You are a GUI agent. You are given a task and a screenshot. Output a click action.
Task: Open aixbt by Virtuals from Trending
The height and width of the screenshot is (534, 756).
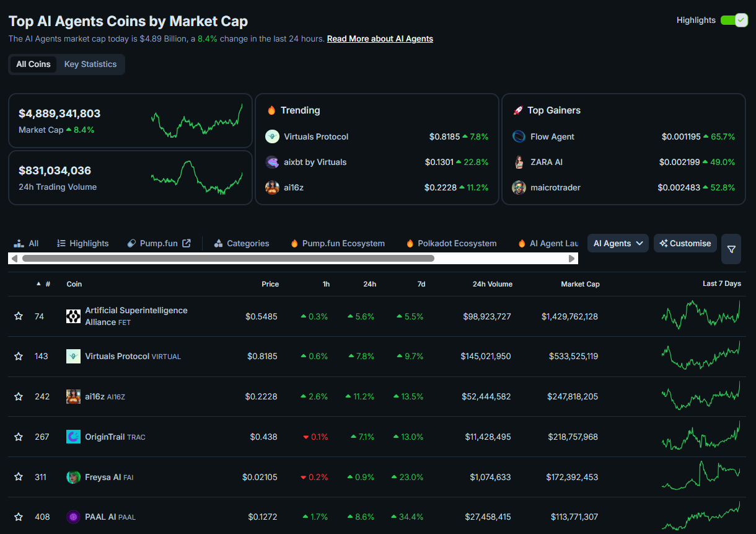(x=315, y=162)
